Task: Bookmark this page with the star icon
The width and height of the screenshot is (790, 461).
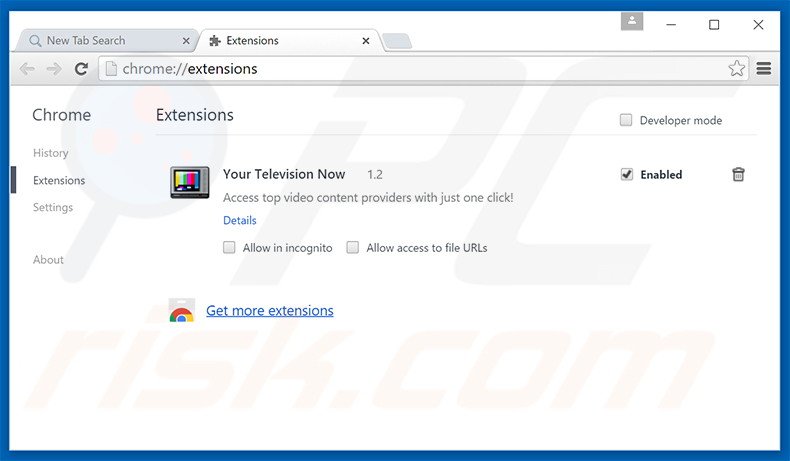Action: [x=736, y=69]
